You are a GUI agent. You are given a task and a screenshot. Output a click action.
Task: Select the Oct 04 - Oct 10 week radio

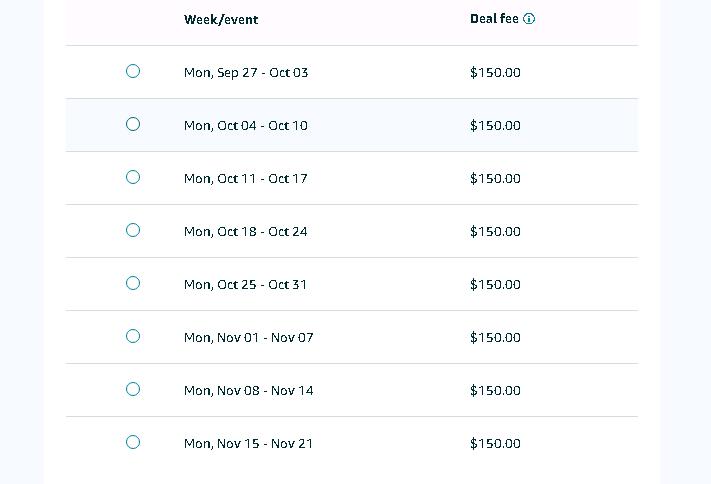(133, 124)
